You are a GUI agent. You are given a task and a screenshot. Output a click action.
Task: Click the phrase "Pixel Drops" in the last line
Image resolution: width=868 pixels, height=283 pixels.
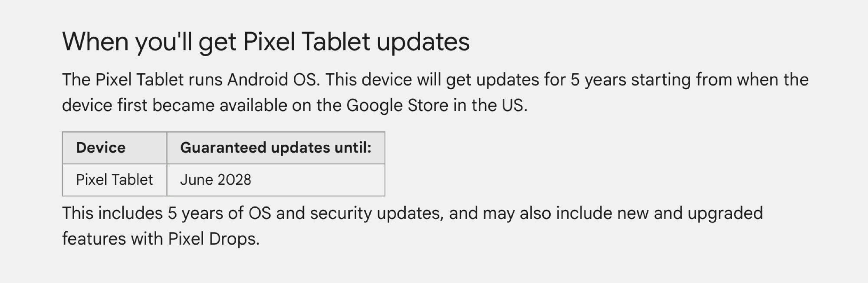[x=213, y=239]
